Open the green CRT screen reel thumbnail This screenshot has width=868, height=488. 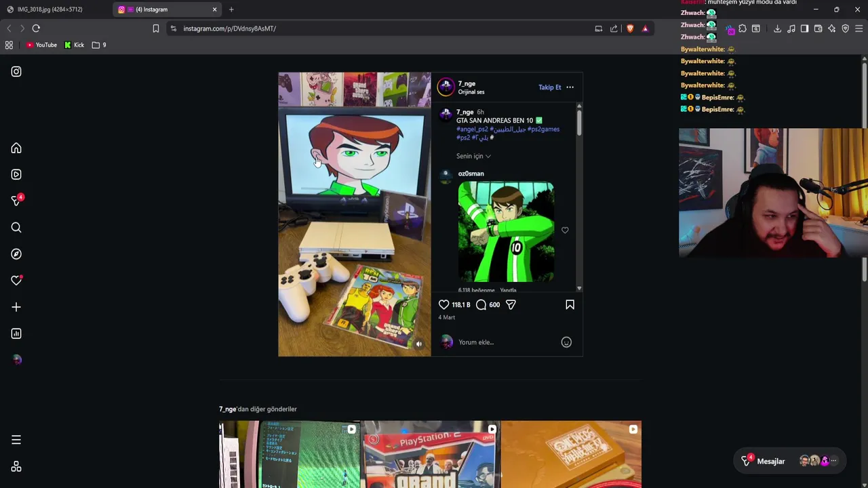tap(290, 455)
